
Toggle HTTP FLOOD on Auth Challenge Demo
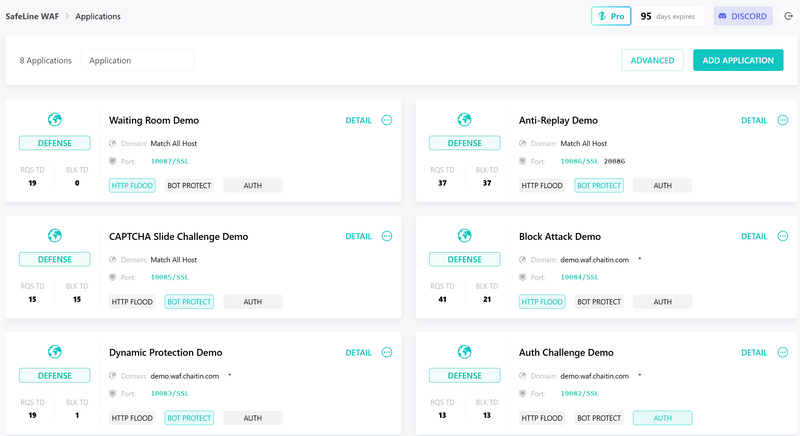point(542,418)
